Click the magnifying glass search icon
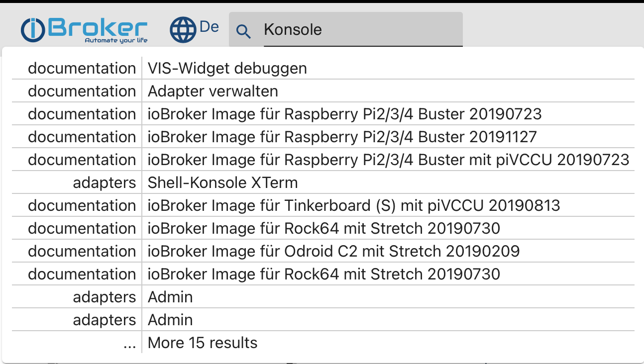 click(243, 31)
